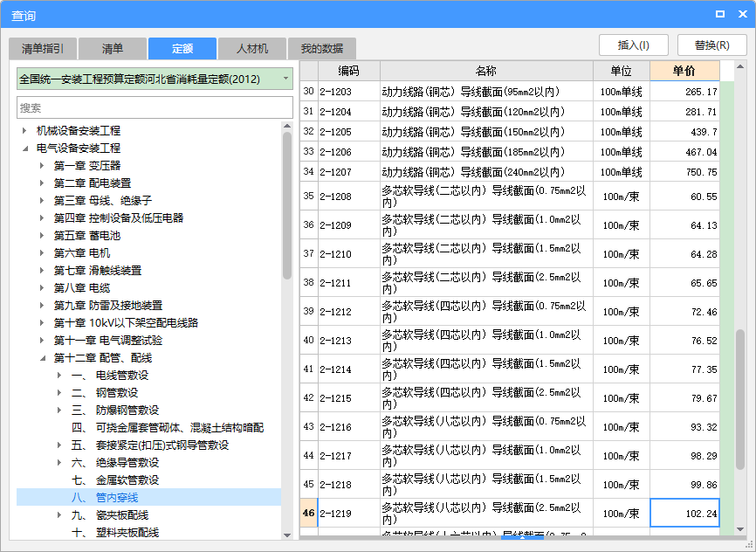Open the 清单 tab
This screenshot has height=552, width=756.
tap(113, 49)
